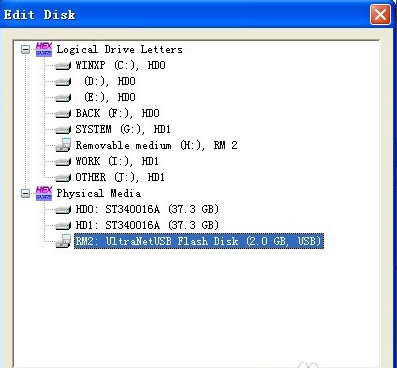Select HD1: ST340016A (37.3 GB)
397x368 pixels.
pos(147,225)
